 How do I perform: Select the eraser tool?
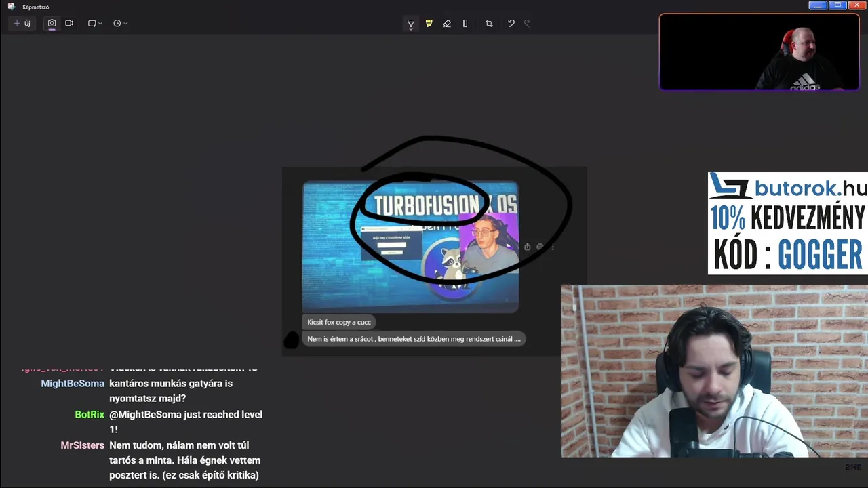coord(447,24)
